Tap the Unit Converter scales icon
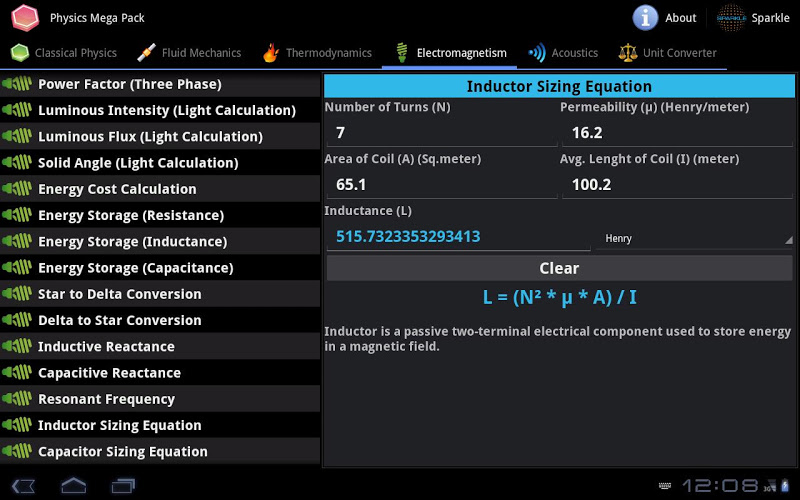Viewport: 800px width, 500px height. [x=628, y=53]
